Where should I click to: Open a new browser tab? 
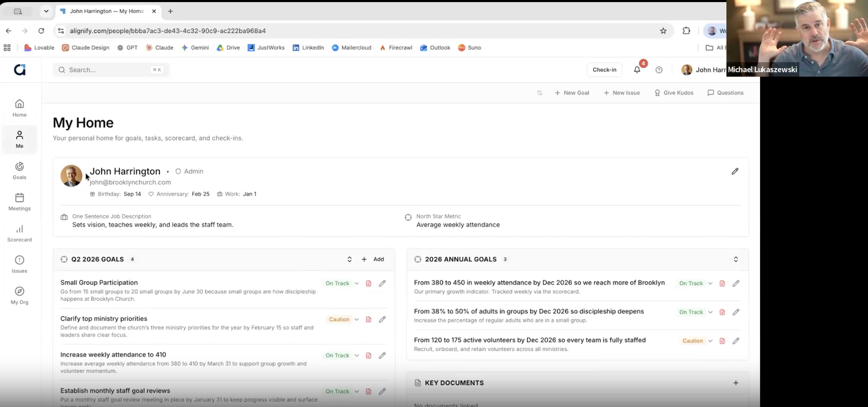click(171, 11)
